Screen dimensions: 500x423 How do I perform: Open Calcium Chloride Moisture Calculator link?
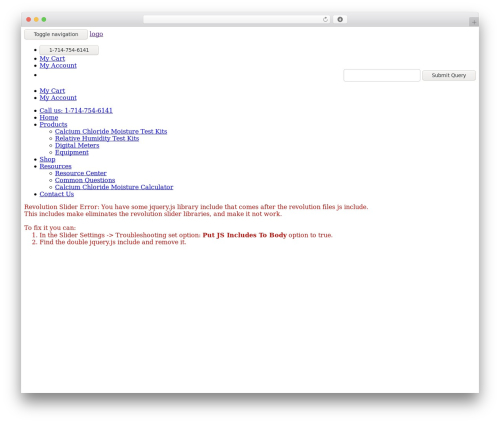click(114, 187)
